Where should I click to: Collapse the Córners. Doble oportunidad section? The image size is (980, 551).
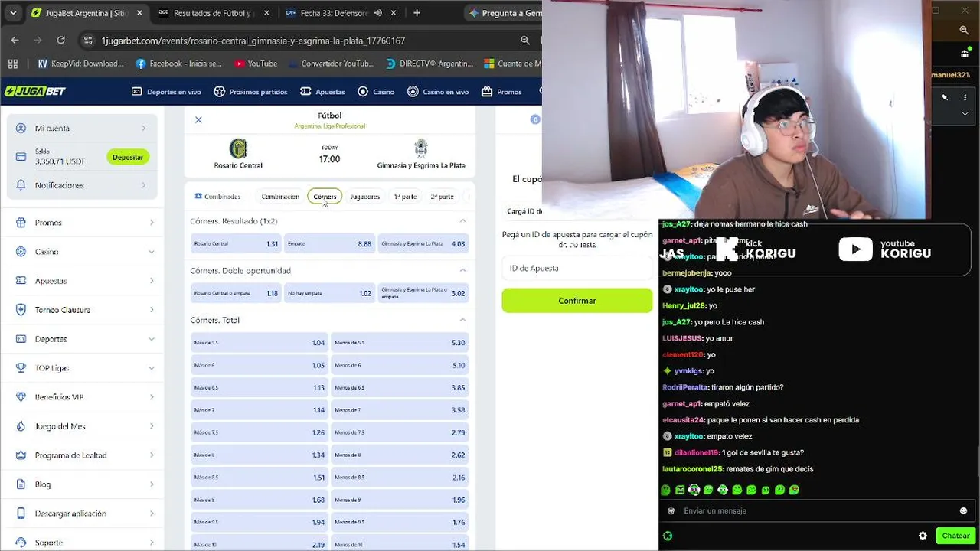point(462,270)
